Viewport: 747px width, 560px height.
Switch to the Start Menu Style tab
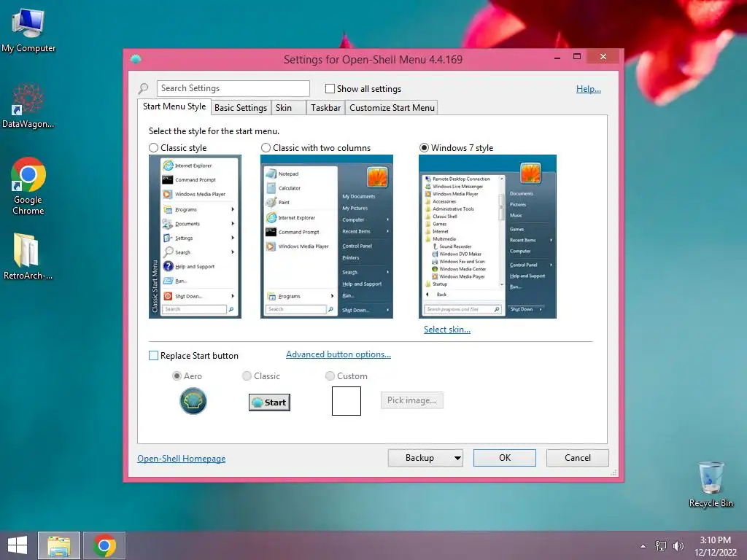[x=174, y=106]
